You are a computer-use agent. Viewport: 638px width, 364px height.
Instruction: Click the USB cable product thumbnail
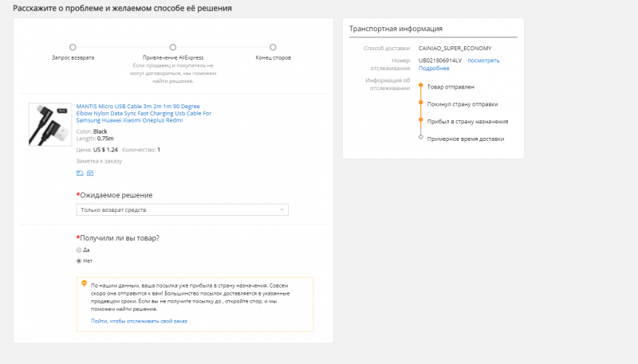50,124
